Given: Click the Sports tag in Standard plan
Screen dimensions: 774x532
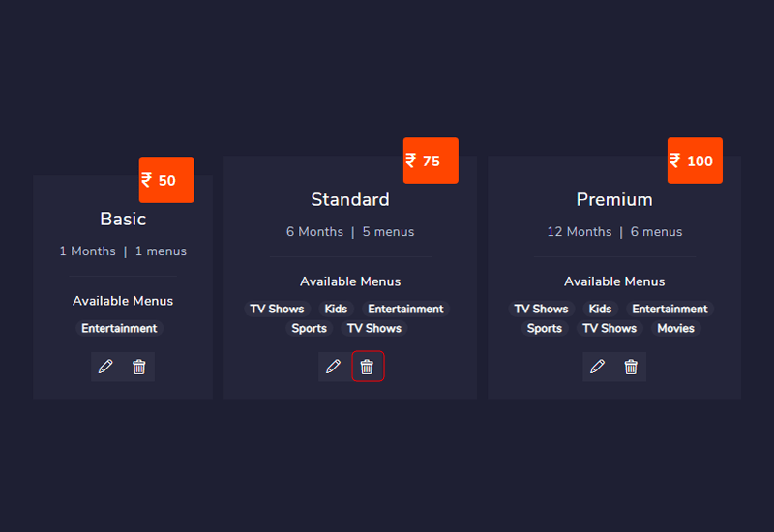Looking at the screenshot, I should click(x=309, y=329).
